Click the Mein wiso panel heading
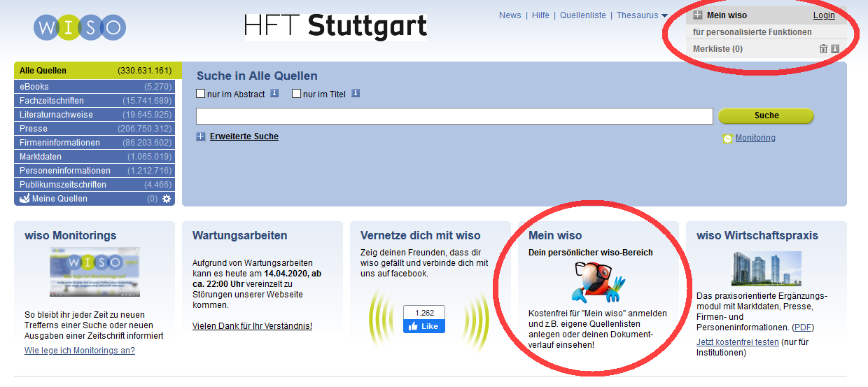Image resolution: width=868 pixels, height=387 pixels. coord(727,15)
